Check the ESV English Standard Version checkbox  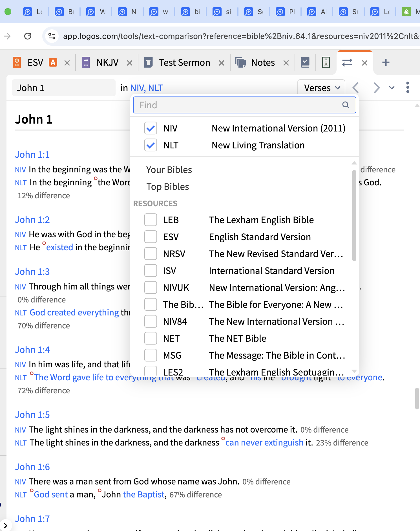pos(151,237)
